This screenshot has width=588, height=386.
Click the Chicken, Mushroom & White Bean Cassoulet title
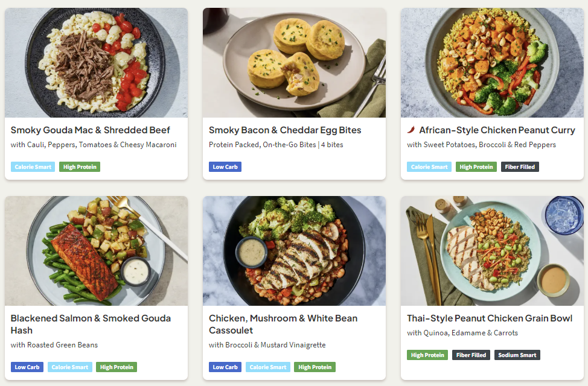tap(283, 324)
